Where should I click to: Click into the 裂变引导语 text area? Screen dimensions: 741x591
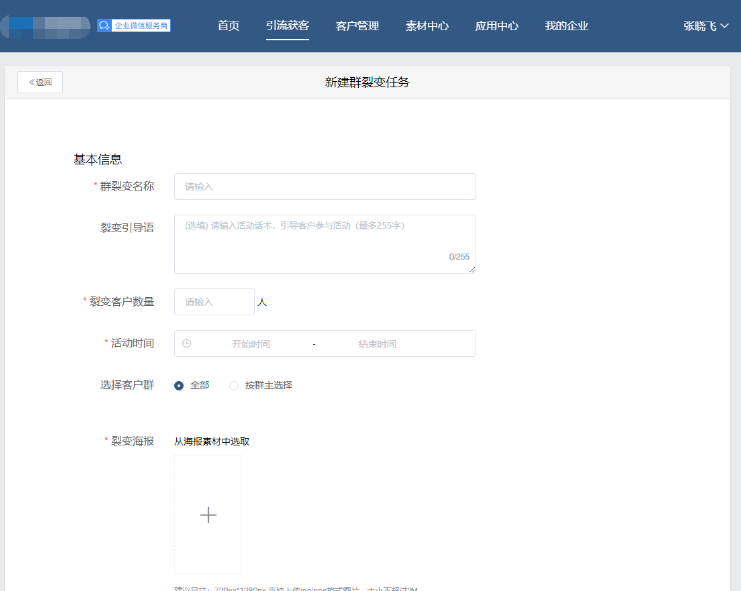(324, 243)
